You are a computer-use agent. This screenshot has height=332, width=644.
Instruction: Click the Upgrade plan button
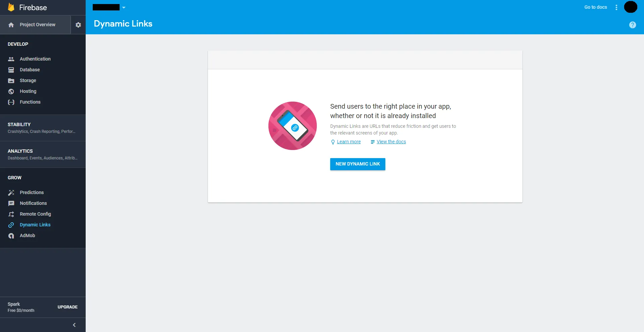68,307
